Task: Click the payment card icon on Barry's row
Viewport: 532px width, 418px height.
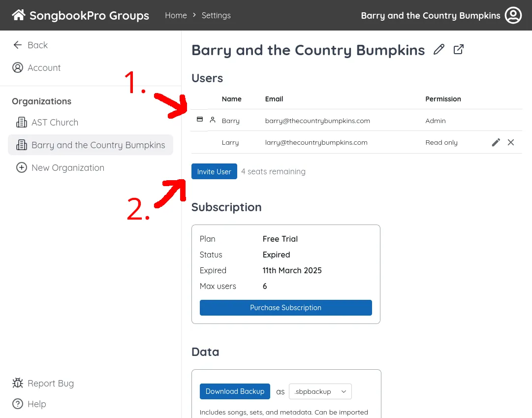Action: pyautogui.click(x=199, y=119)
